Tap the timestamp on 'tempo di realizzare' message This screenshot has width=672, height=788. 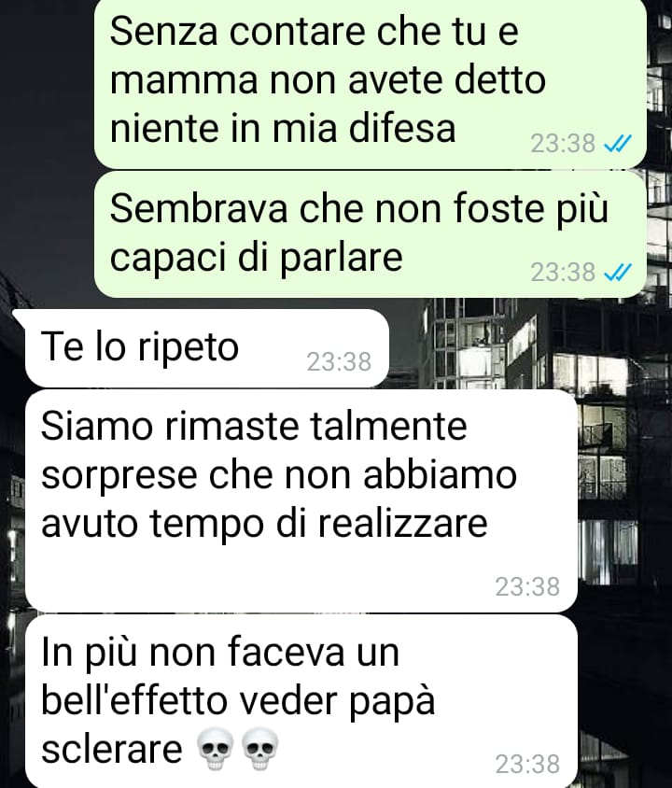click(x=527, y=586)
